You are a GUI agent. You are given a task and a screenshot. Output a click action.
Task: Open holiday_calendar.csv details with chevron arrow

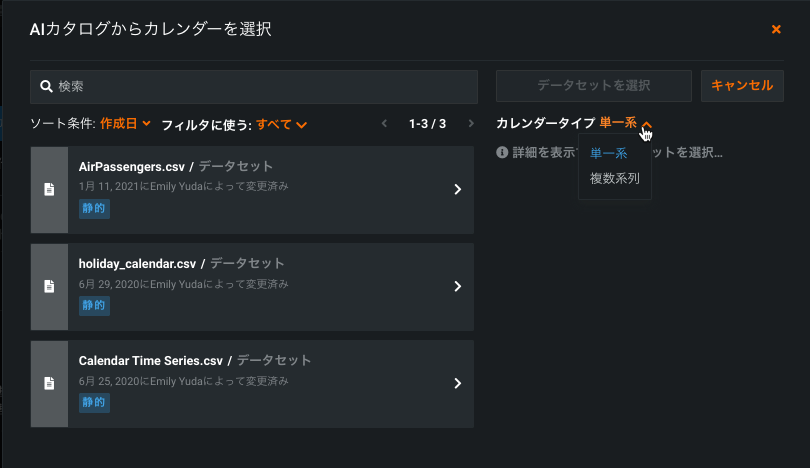457,286
